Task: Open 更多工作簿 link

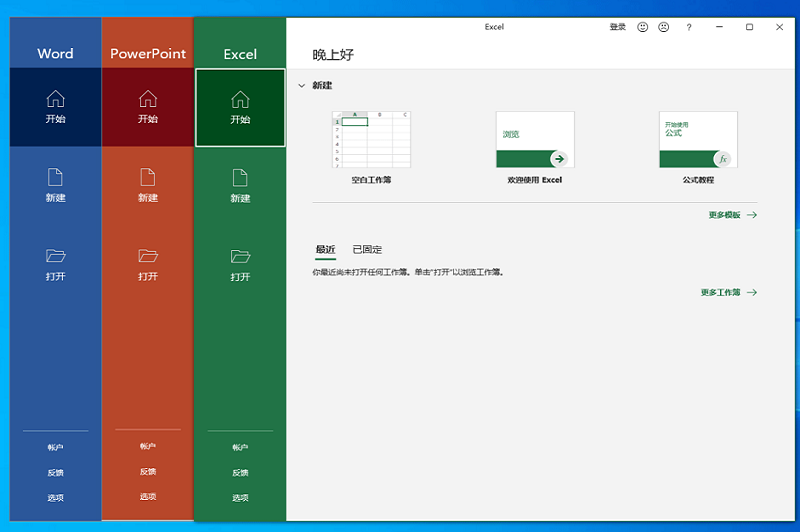Action: click(x=728, y=293)
